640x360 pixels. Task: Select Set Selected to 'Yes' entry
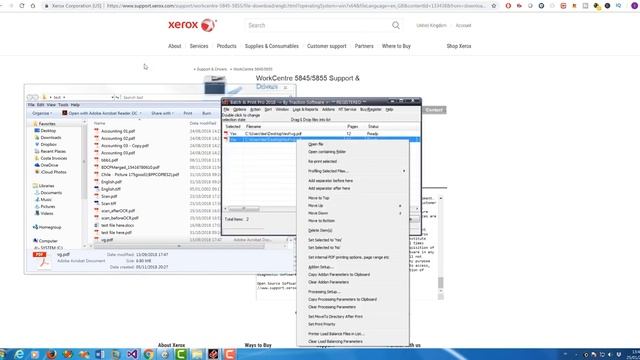(325, 240)
